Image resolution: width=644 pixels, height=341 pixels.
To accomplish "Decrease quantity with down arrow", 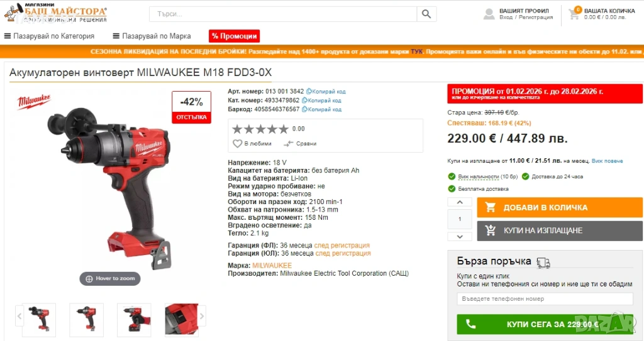I will click(x=460, y=236).
